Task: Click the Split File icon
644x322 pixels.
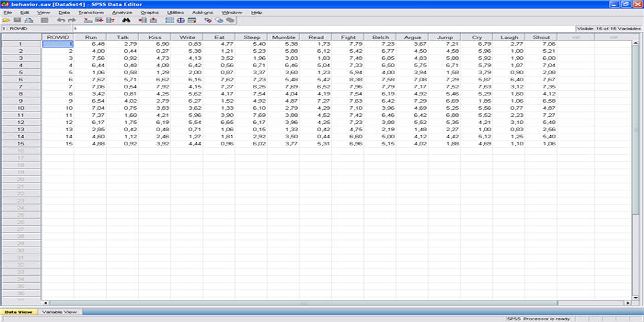Action: click(x=170, y=20)
